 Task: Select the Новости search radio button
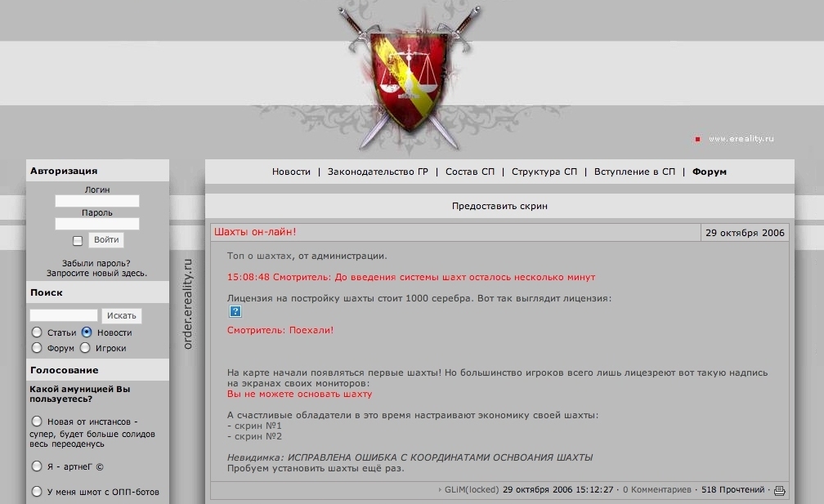(x=87, y=332)
